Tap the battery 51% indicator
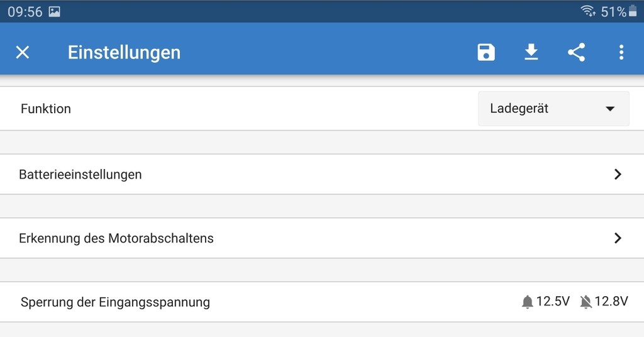 (x=619, y=11)
